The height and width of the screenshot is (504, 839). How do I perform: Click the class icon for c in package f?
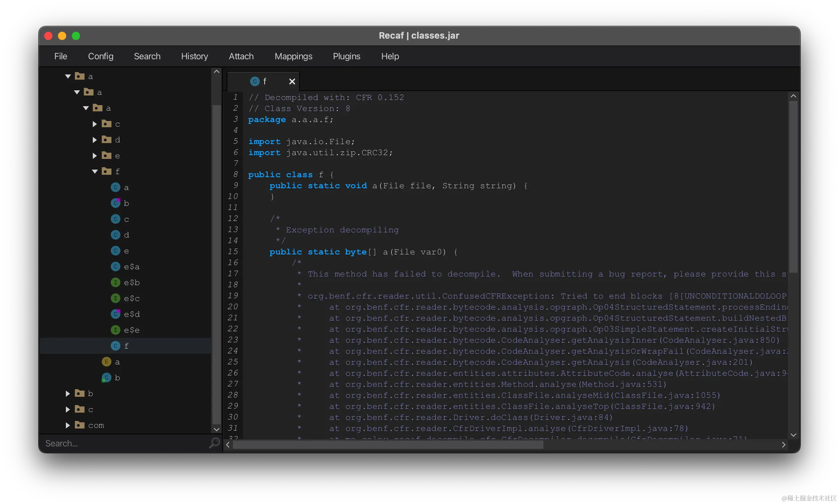pyautogui.click(x=116, y=219)
